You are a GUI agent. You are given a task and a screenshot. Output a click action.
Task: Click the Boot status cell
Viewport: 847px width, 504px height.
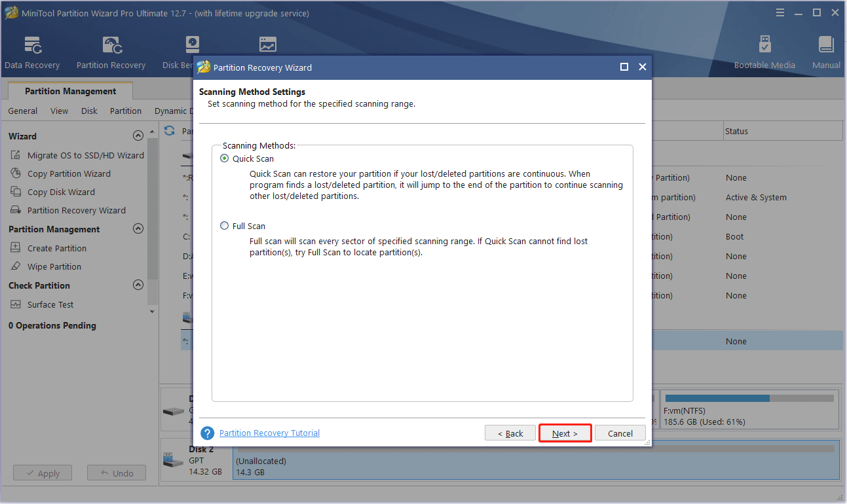(x=735, y=236)
